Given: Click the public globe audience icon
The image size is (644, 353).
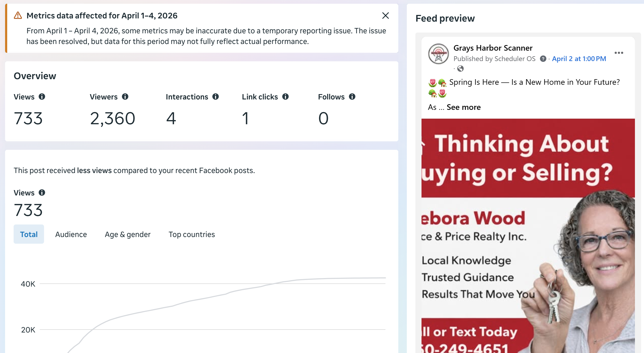Looking at the screenshot, I should click(x=460, y=69).
